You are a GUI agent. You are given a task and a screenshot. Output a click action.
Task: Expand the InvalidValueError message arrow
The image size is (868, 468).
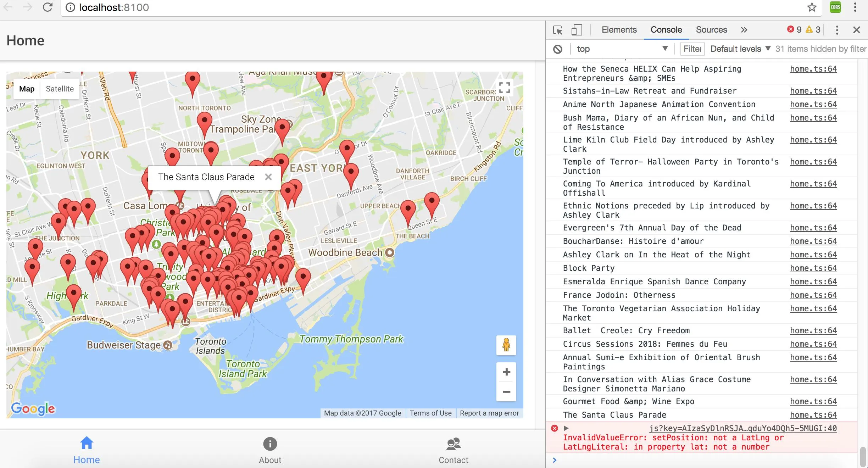click(566, 428)
